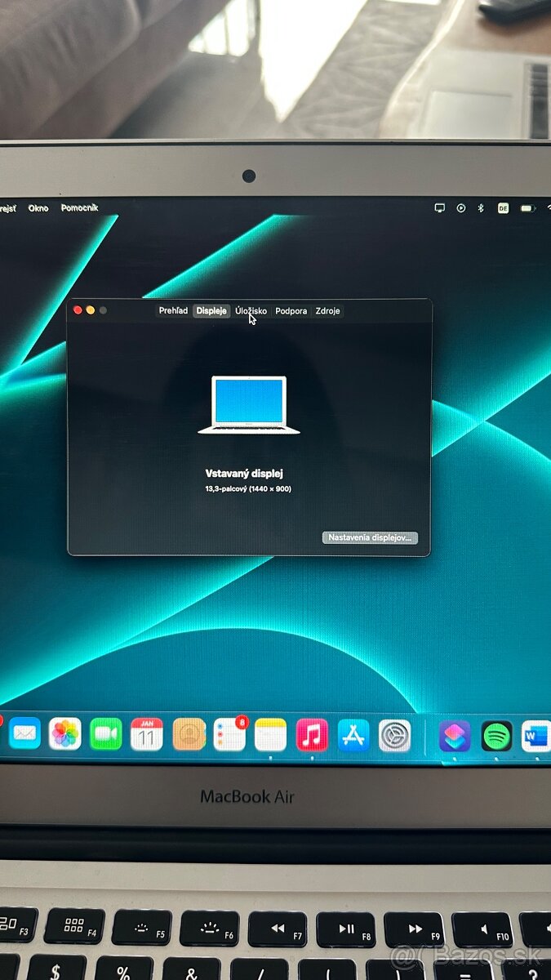Launch Shortcuts app from the Dock
This screenshot has height=980, width=551.
click(455, 737)
